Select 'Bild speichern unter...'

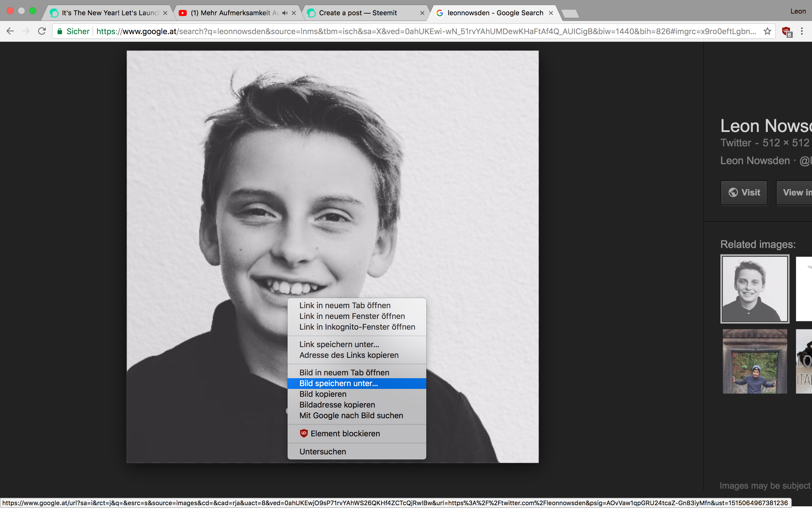pyautogui.click(x=357, y=383)
